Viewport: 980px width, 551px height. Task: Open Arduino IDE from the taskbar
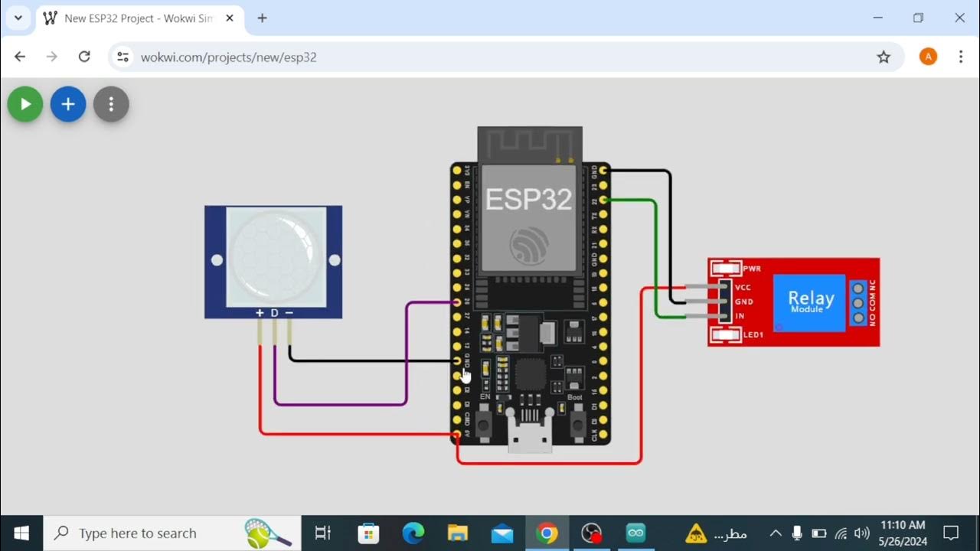point(635,533)
